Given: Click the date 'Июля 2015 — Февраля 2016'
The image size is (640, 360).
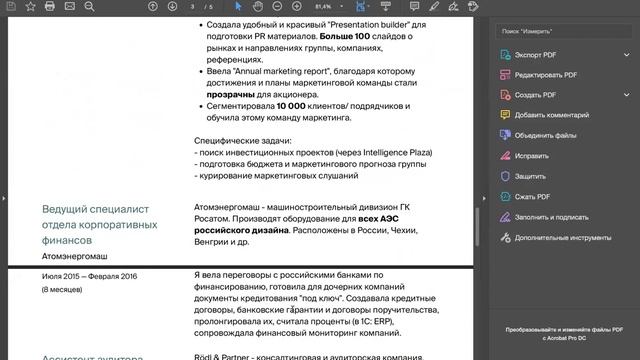Looking at the screenshot, I should [89, 276].
